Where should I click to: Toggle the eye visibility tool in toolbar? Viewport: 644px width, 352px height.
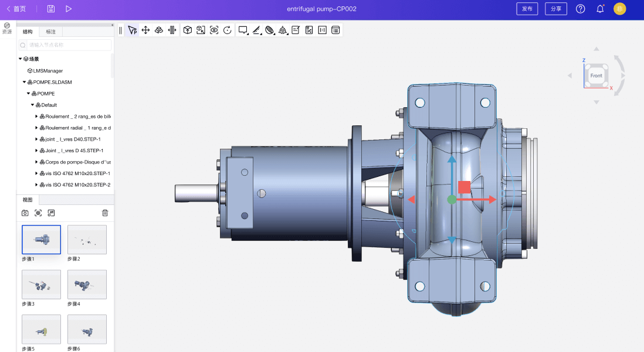point(214,30)
